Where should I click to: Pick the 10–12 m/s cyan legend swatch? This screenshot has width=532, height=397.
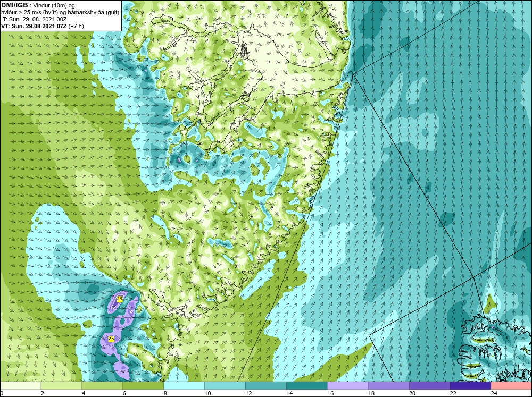(x=225, y=386)
